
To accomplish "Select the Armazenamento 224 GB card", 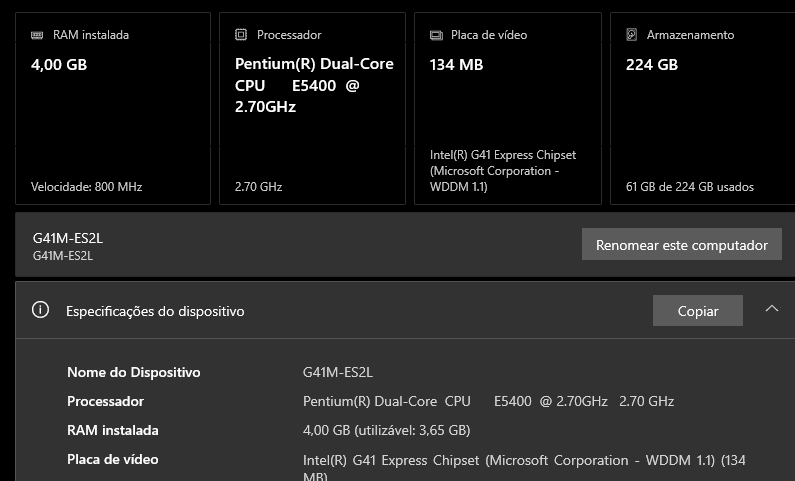I will click(x=703, y=108).
